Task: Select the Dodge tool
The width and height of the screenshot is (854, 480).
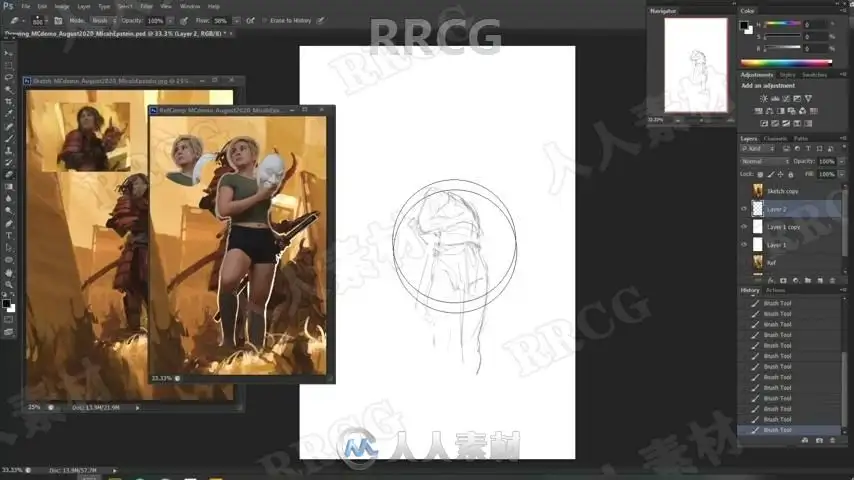Action: coord(9,211)
